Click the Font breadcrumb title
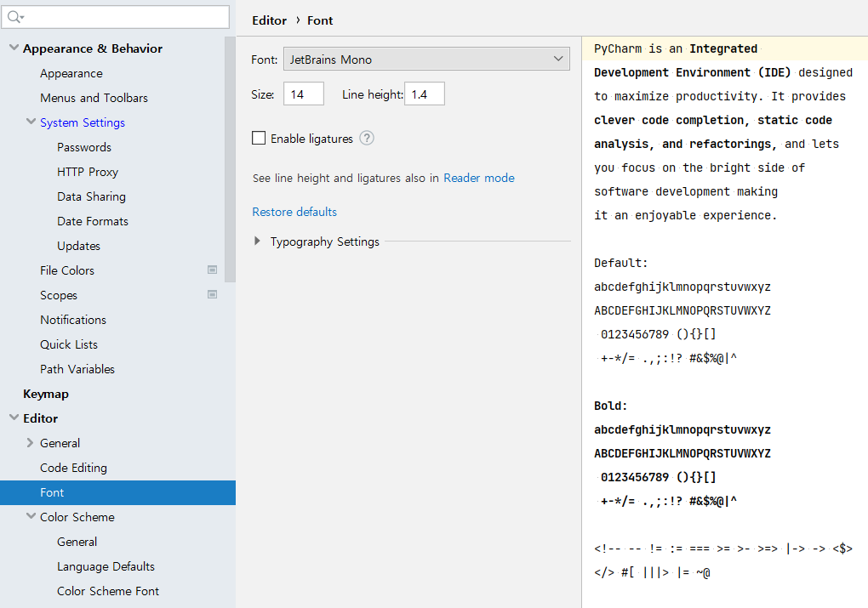The width and height of the screenshot is (868, 608). click(320, 20)
